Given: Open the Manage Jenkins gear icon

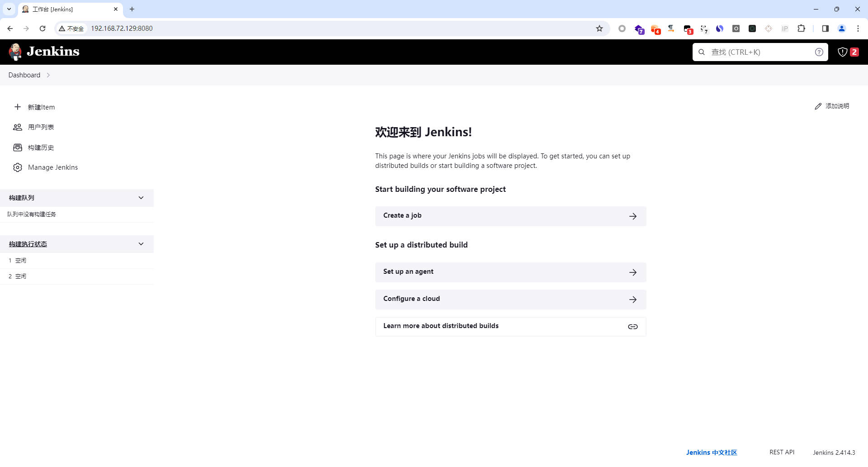Looking at the screenshot, I should pos(18,167).
